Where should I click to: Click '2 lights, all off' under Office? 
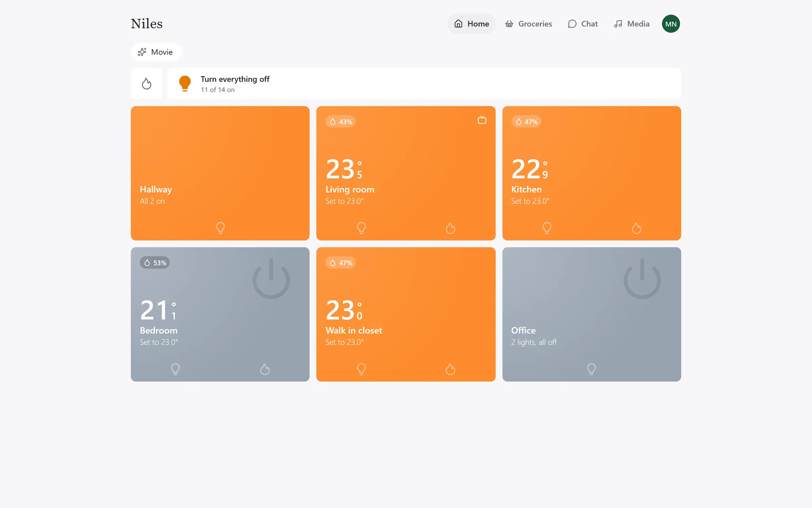(x=534, y=342)
